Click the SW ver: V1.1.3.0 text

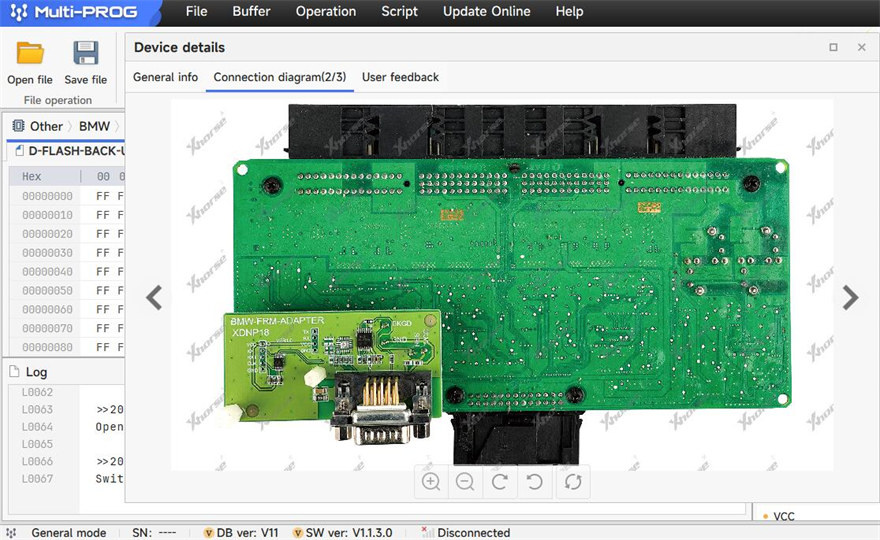(349, 533)
